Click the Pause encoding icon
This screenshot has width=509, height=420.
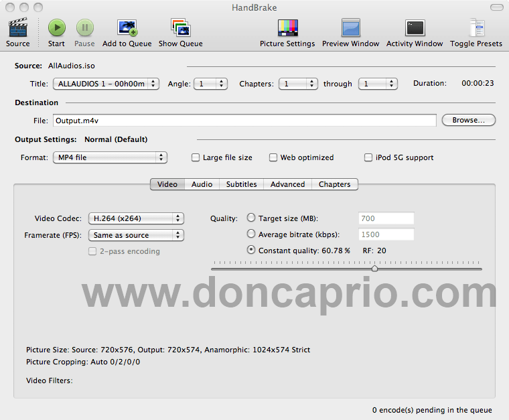pos(85,28)
